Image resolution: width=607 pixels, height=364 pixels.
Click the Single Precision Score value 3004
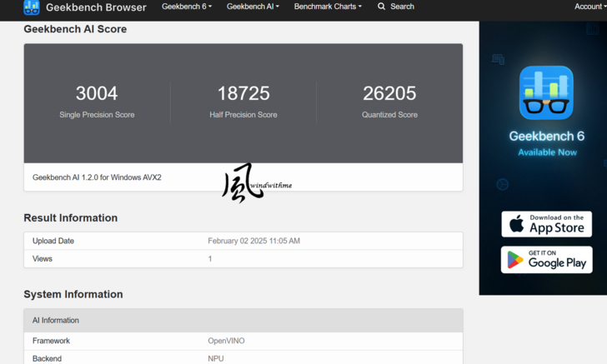pos(97,93)
